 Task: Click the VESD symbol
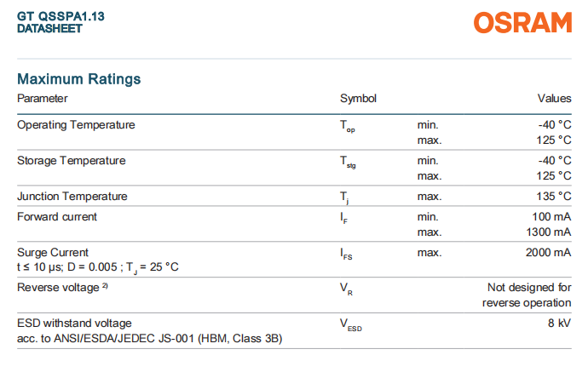(x=350, y=325)
